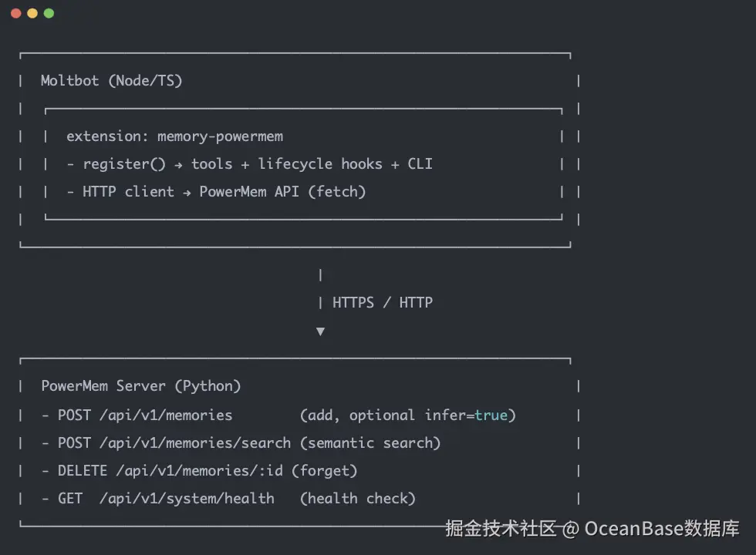Click the "PowerMem Server (Python)" heading

[x=140, y=386]
